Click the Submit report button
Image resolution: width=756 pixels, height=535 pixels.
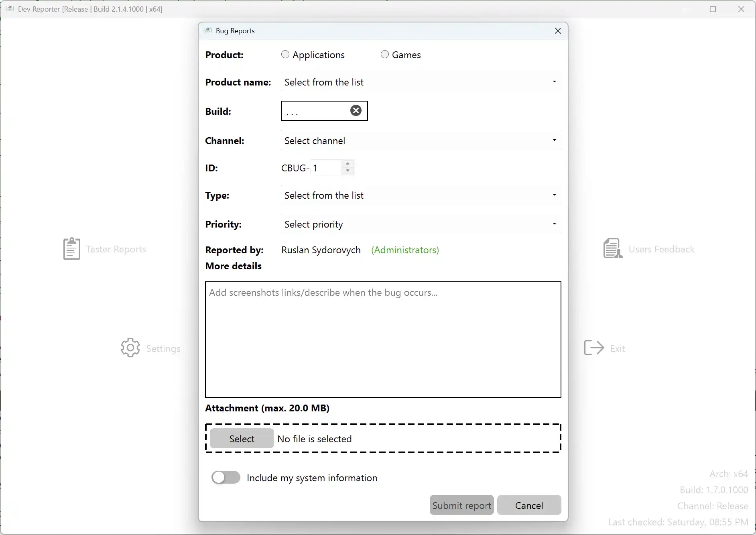[461, 505]
